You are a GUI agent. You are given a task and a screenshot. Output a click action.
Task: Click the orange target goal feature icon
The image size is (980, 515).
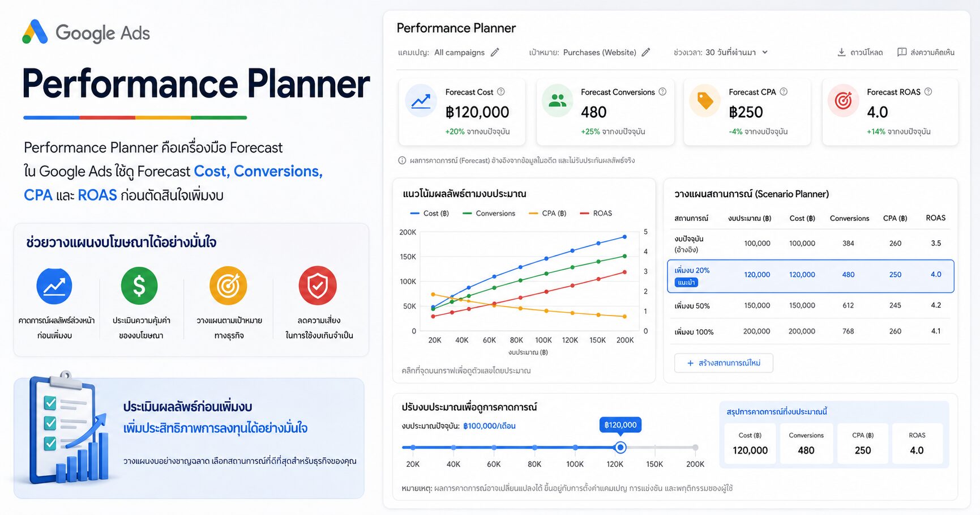click(228, 286)
